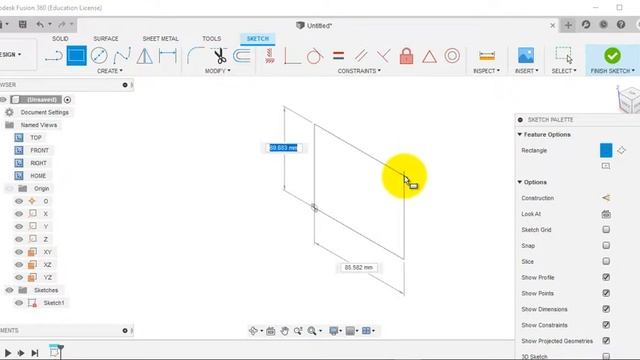Uncheck the Show Constraints checkbox
The image size is (640, 360).
606,325
